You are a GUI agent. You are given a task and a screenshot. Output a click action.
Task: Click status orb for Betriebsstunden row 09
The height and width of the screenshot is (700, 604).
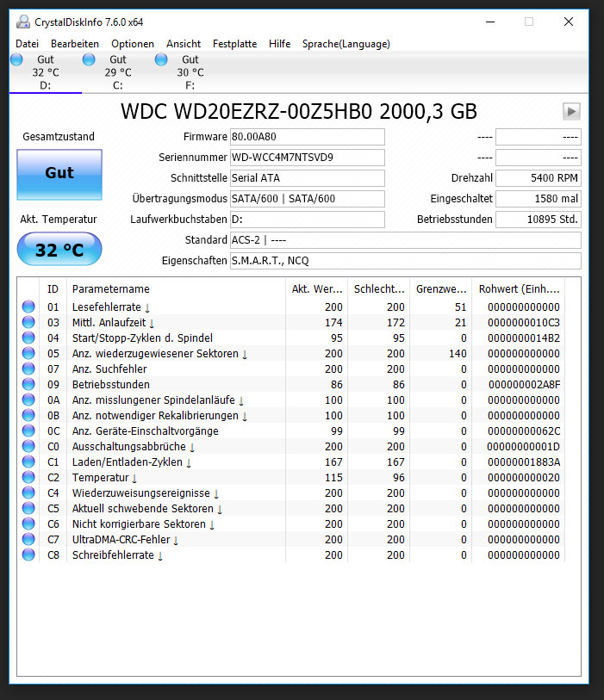coord(28,384)
